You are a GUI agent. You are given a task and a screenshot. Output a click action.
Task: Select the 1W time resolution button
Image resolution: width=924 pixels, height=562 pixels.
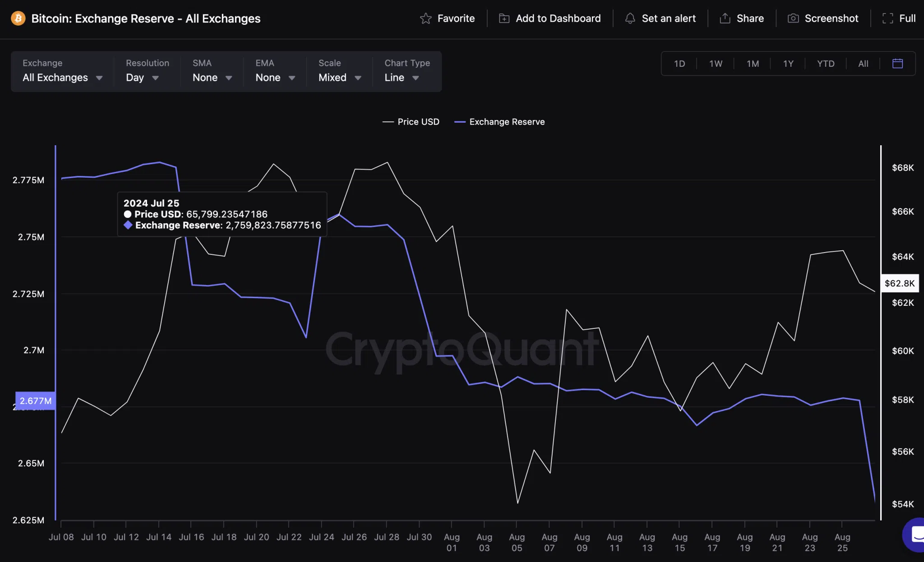tap(716, 63)
